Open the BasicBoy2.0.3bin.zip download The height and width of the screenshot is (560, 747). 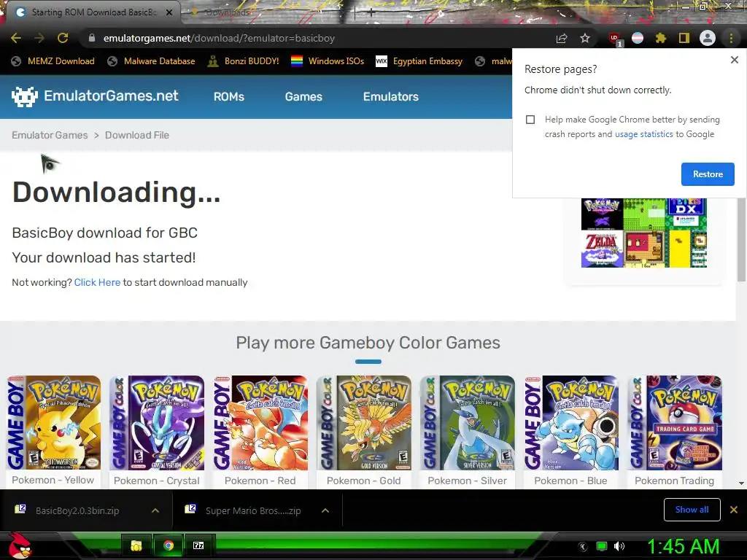click(x=77, y=510)
